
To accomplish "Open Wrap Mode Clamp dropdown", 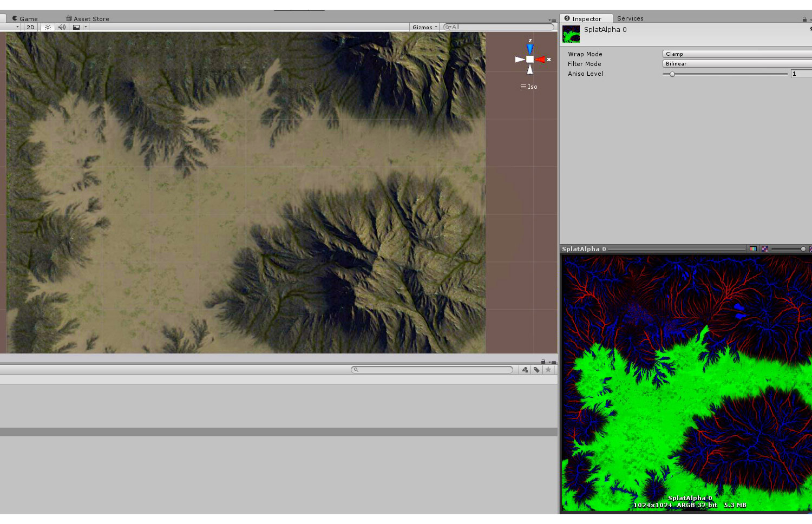I will click(737, 54).
